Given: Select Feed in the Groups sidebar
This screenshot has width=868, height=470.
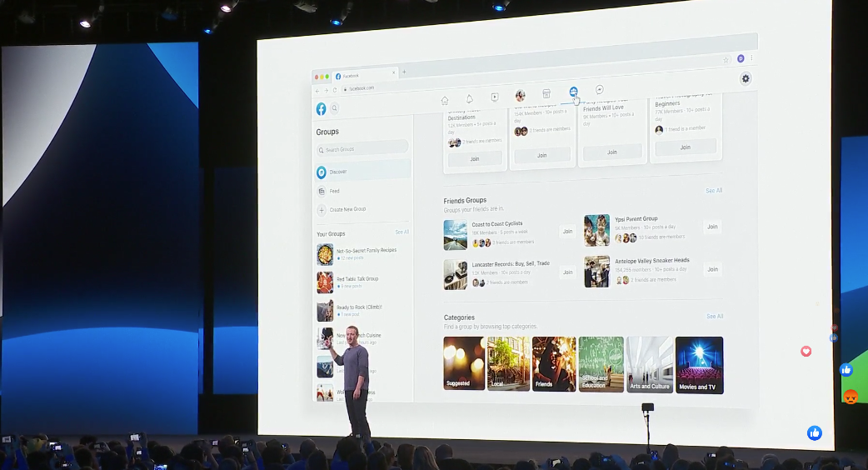Looking at the screenshot, I should (x=334, y=191).
